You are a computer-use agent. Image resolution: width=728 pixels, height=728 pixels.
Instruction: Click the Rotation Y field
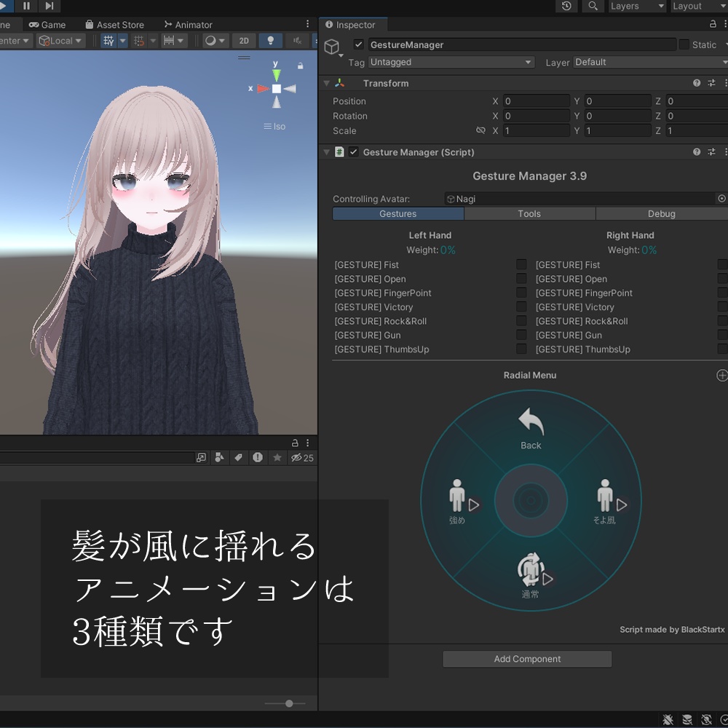tap(617, 116)
